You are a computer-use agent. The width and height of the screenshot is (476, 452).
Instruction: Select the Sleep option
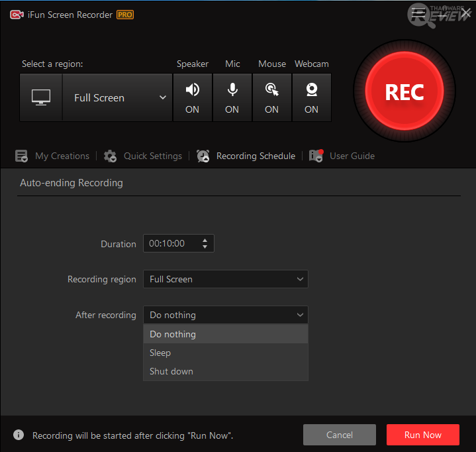(226, 353)
